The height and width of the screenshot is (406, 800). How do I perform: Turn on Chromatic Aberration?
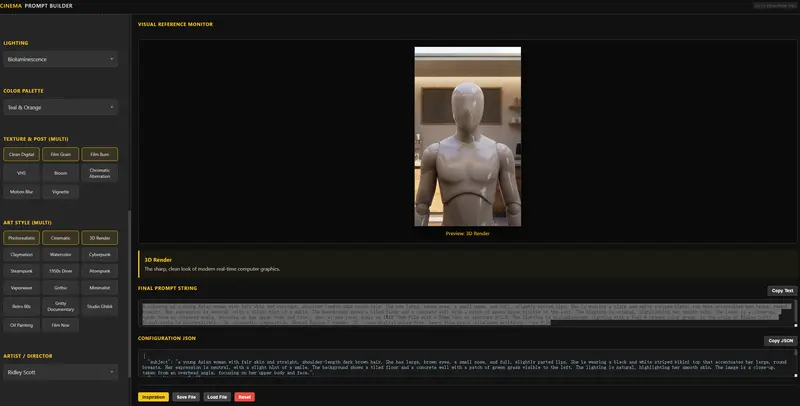pos(100,173)
